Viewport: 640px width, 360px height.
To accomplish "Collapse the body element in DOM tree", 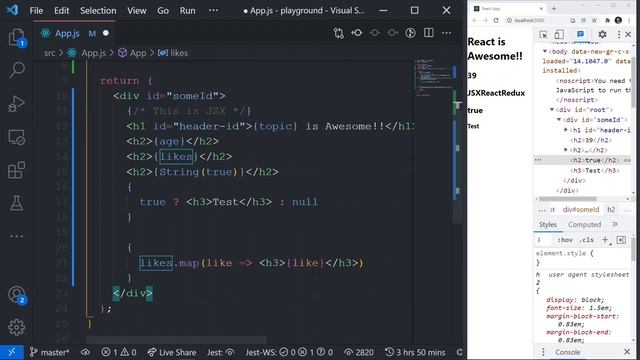I will coord(545,51).
